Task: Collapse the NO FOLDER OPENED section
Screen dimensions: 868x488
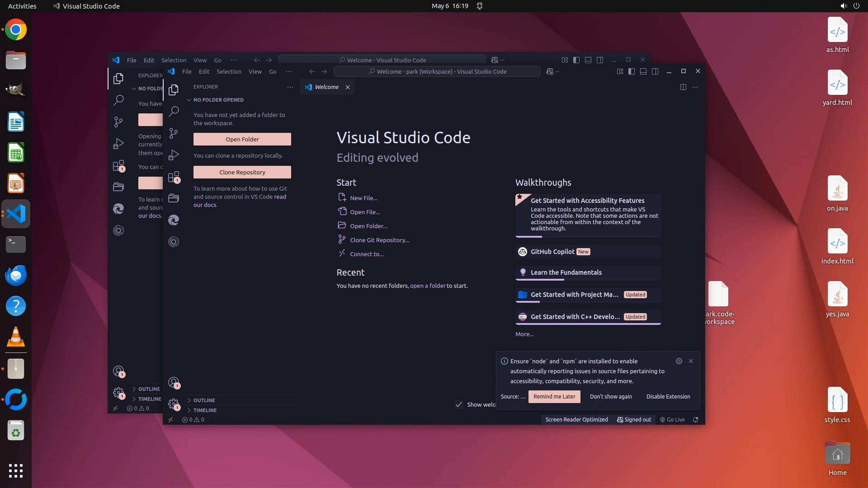Action: tap(218, 100)
